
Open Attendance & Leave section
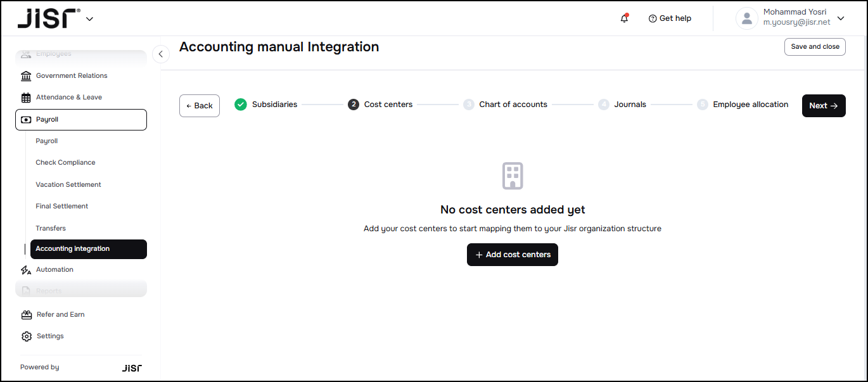68,98
